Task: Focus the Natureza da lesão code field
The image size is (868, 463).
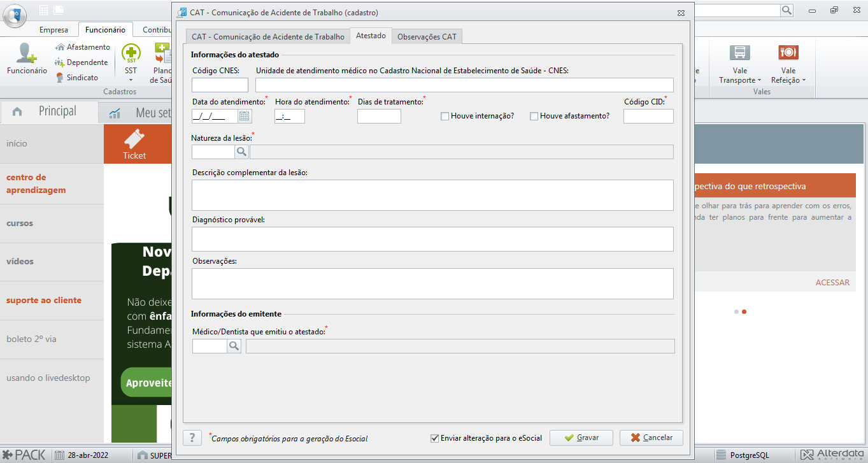Action: coord(213,152)
